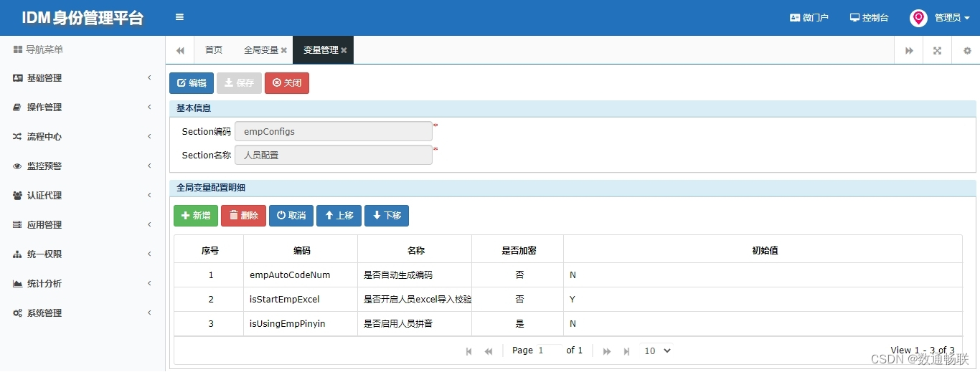
Task: Click the Section名称 input field
Action: pyautogui.click(x=334, y=155)
